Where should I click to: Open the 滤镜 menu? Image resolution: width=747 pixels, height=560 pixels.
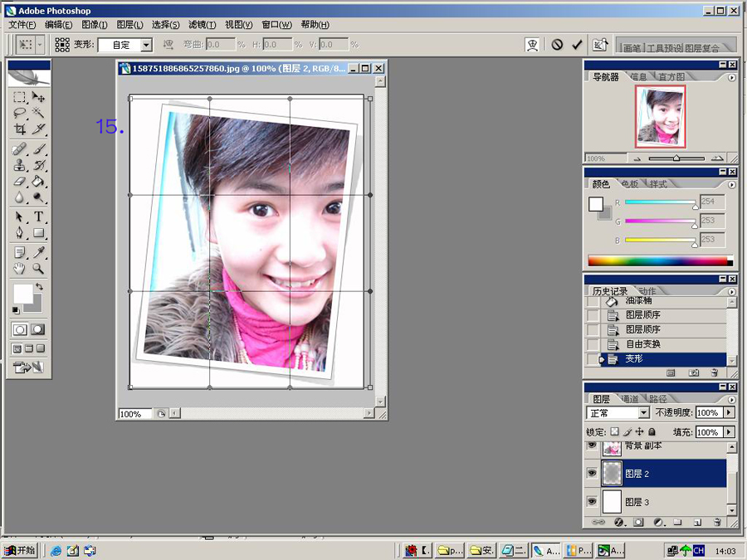click(x=202, y=24)
